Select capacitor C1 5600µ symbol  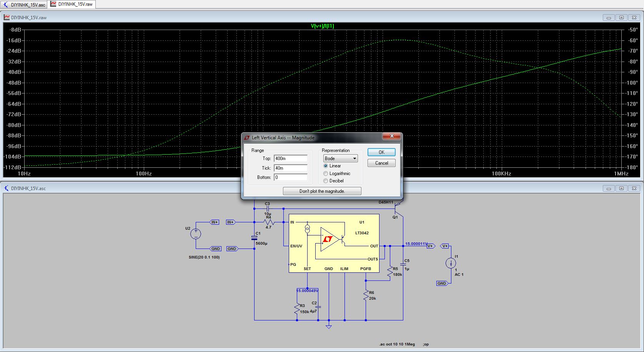pyautogui.click(x=254, y=238)
